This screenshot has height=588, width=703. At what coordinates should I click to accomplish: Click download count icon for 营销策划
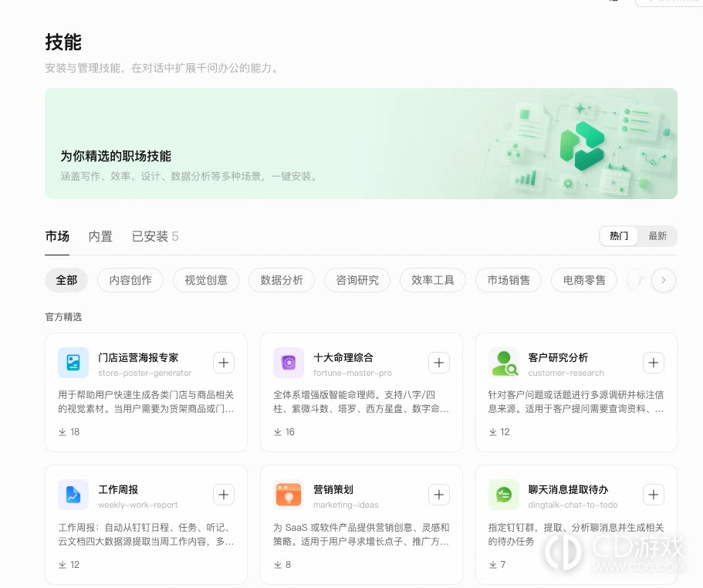(278, 565)
